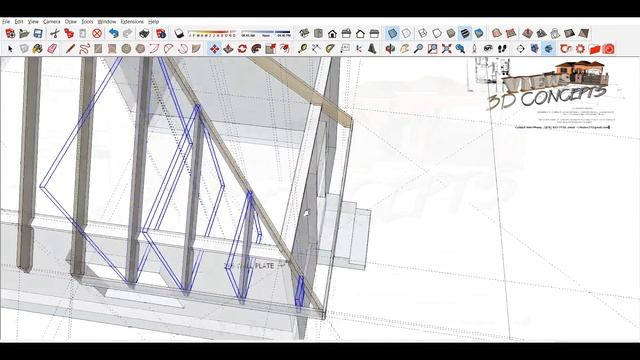
Task: Select the pink Eraser tool
Action: (x=52, y=49)
